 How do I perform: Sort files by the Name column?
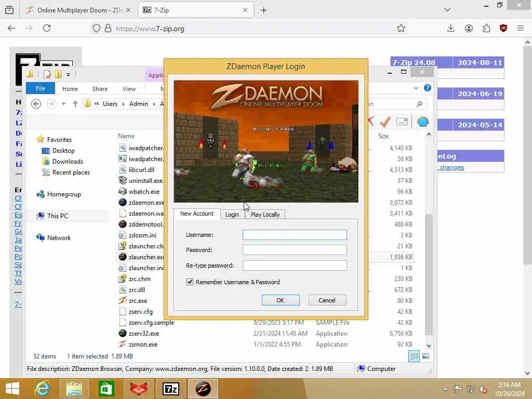(126, 136)
